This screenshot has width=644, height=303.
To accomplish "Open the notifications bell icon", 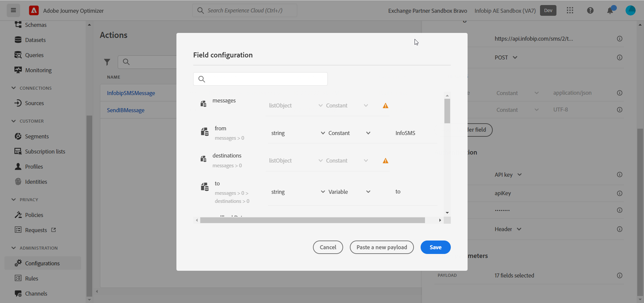I will tap(610, 10).
